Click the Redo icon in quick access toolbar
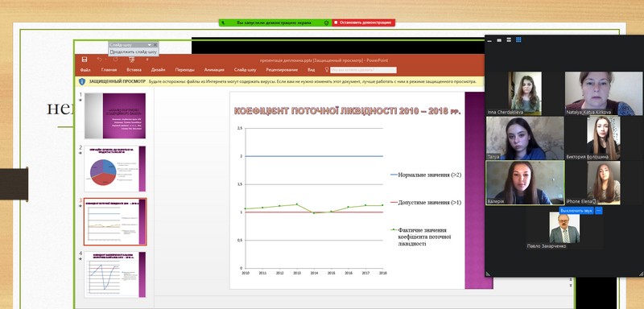The image size is (644, 309). pos(115,60)
